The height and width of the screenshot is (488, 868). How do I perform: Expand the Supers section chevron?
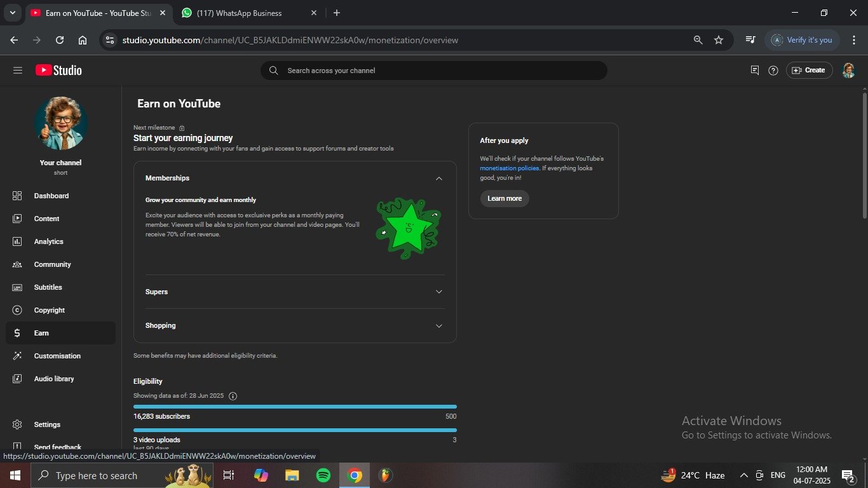point(438,292)
